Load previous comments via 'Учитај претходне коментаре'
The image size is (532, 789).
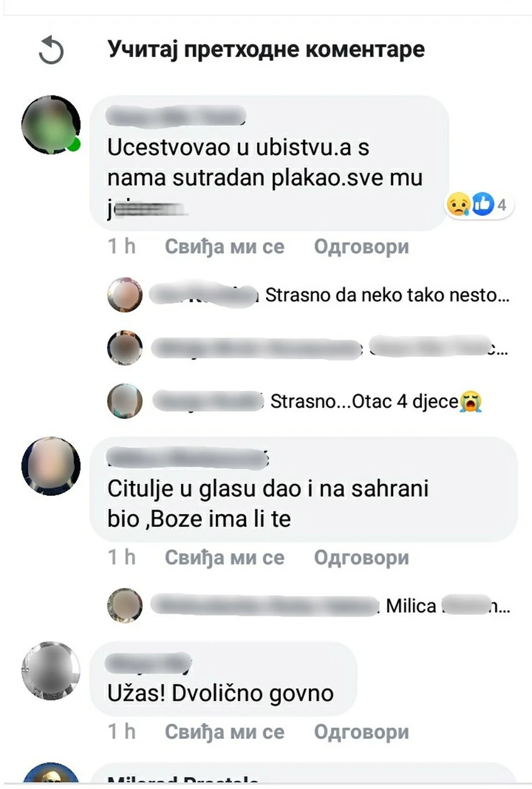(266, 49)
